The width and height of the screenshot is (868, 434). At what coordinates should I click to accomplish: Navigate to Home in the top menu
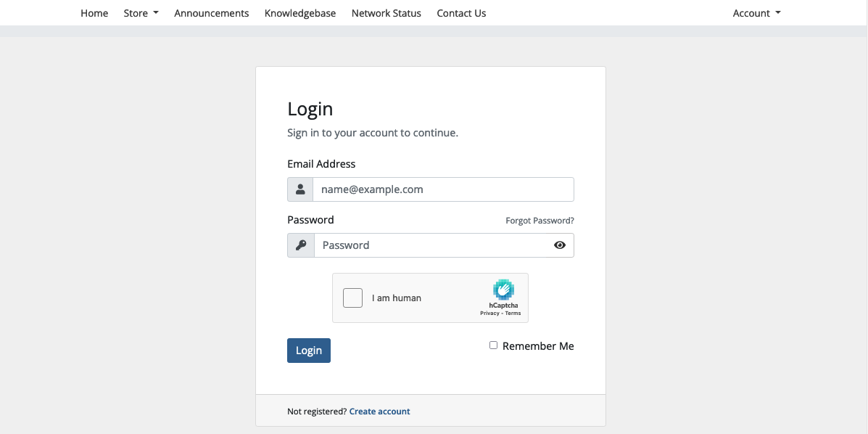(94, 12)
